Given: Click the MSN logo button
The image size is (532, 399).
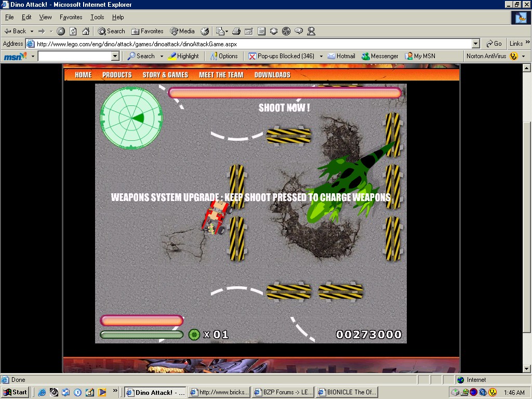Looking at the screenshot, I should pyautogui.click(x=15, y=56).
